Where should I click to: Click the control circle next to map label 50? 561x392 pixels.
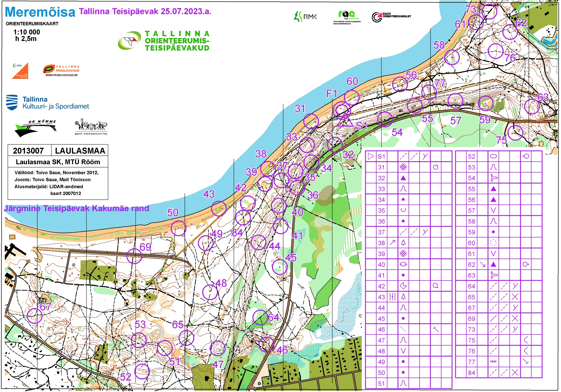click(x=178, y=228)
